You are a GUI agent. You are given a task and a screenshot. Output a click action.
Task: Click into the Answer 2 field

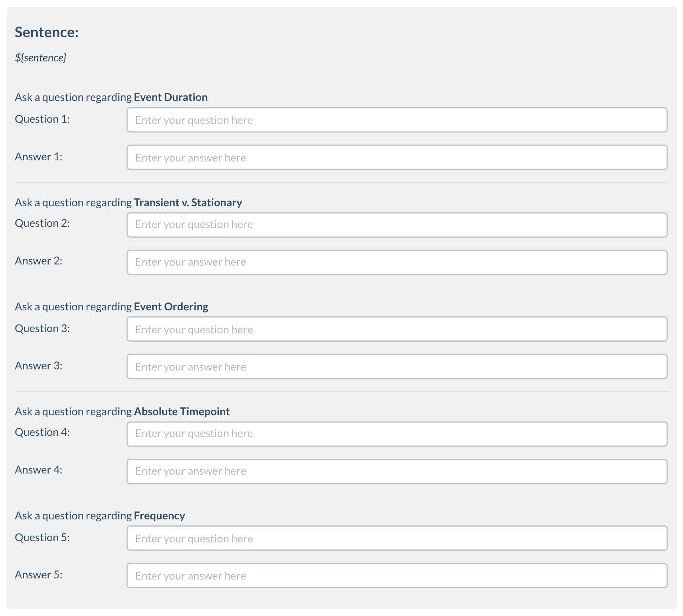(x=397, y=262)
